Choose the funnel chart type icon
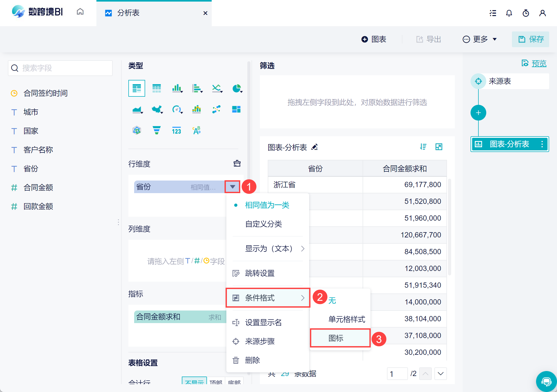Image resolution: width=557 pixels, height=392 pixels. [x=156, y=130]
